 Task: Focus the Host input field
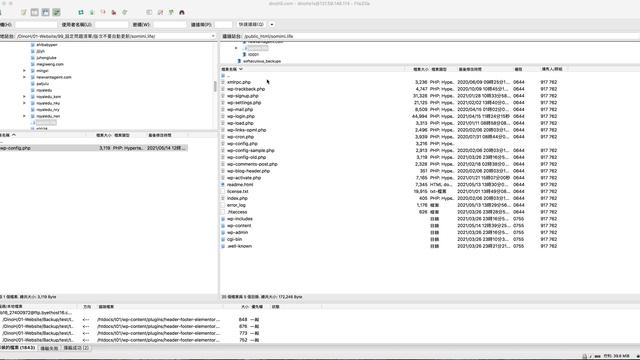36,24
